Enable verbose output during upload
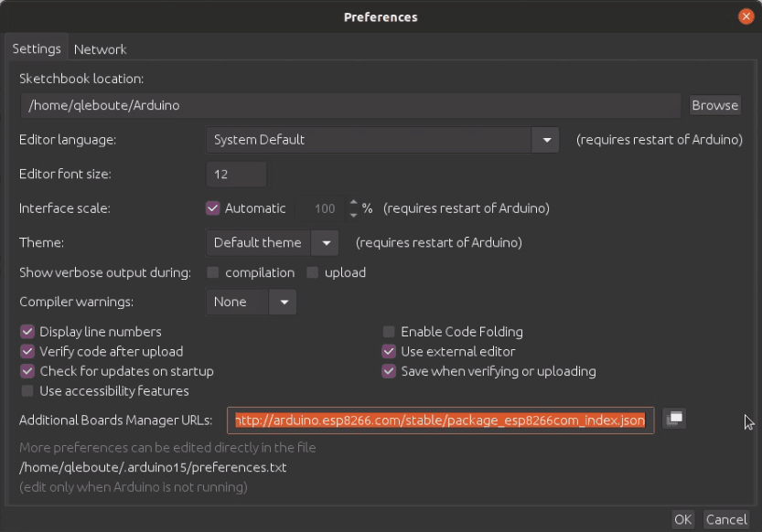The image size is (762, 532). click(312, 272)
